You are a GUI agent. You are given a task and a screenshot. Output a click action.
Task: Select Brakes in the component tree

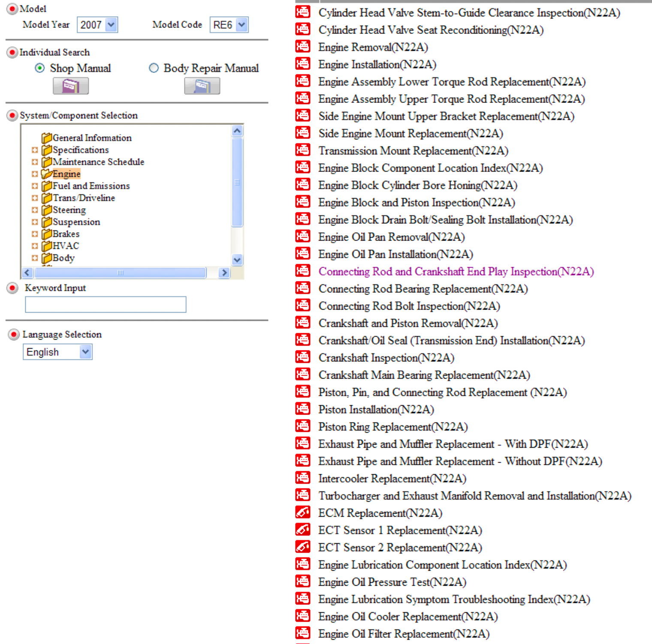tap(66, 234)
